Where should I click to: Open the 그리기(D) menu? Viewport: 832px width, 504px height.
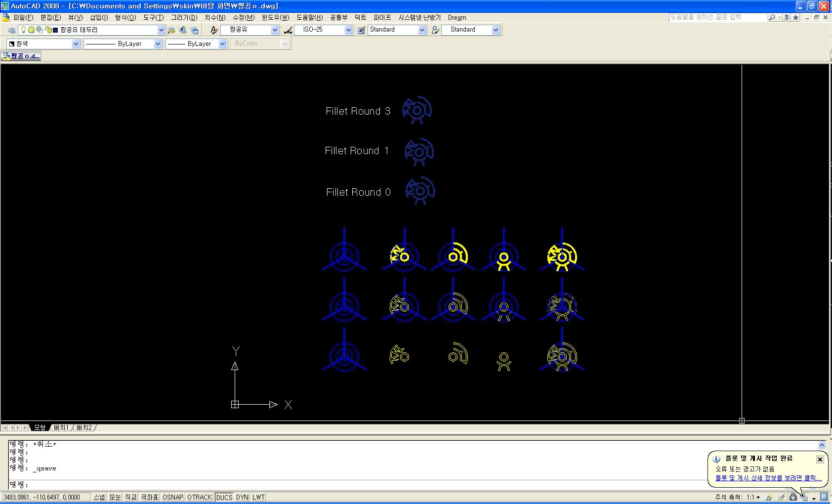pos(184,17)
